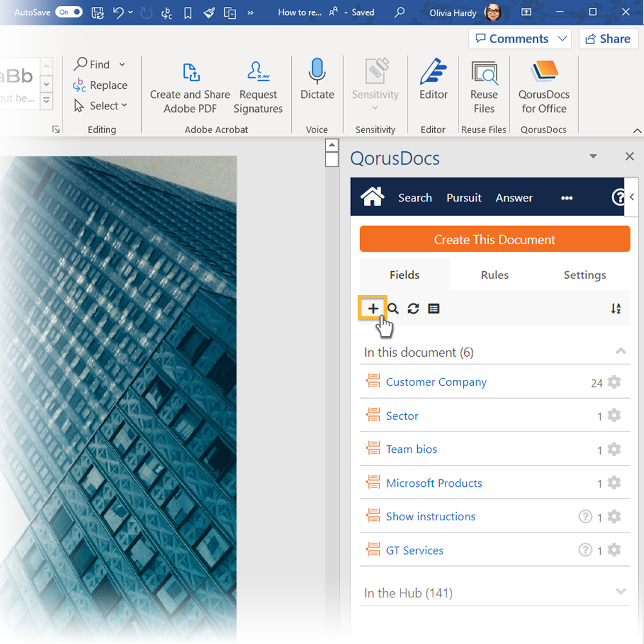Toggle the AutoSave switch
Screen dimensions: 644x644
(69, 12)
